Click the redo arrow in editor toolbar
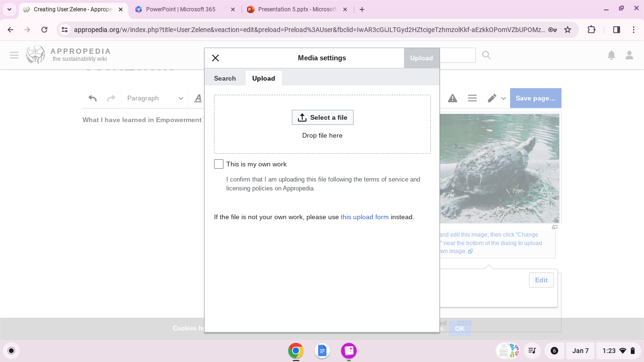The width and height of the screenshot is (644, 362). coord(111,98)
